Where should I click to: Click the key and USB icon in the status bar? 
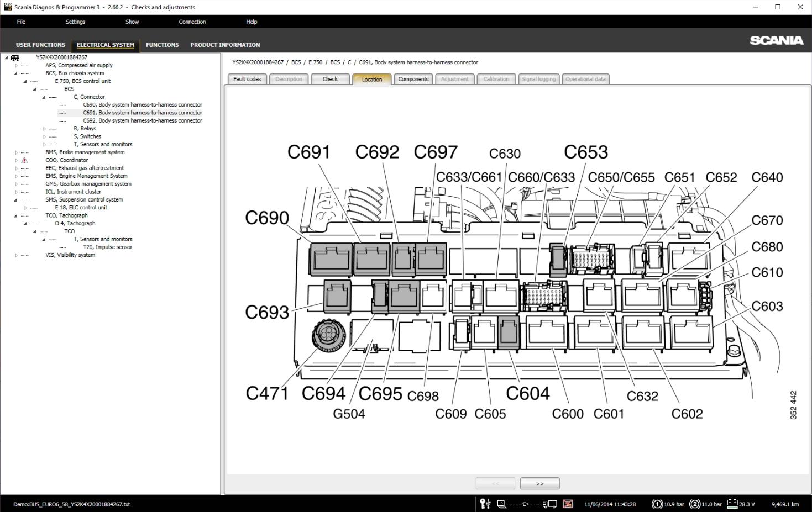coord(485,504)
